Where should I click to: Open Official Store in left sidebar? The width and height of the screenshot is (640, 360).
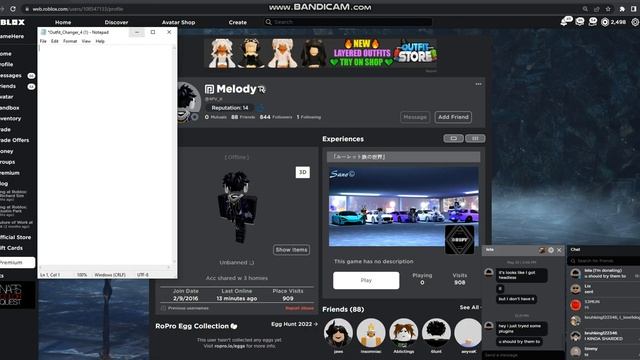(x=16, y=237)
